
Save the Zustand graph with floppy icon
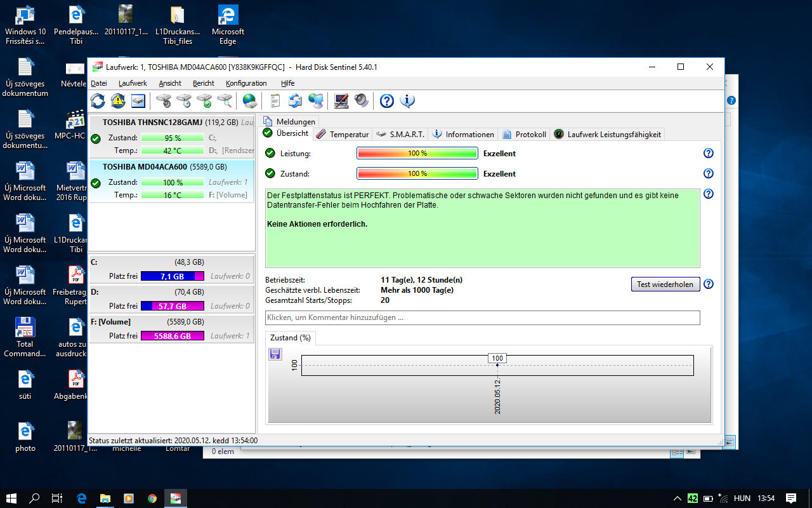click(x=275, y=354)
